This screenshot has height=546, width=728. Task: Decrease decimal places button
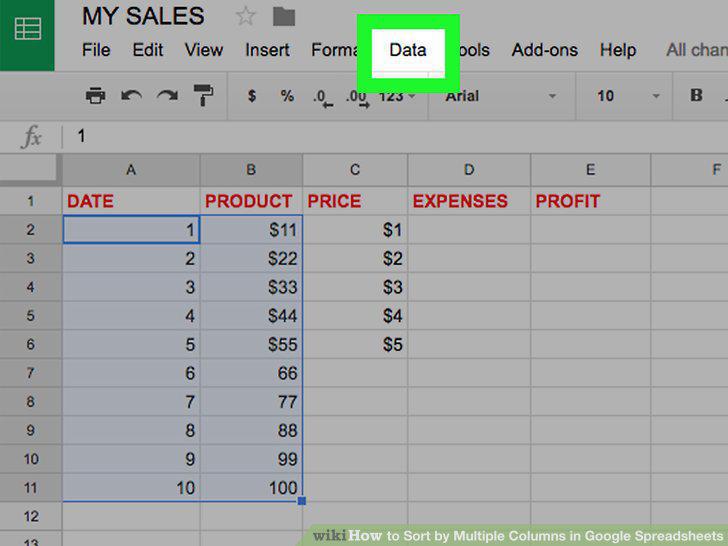tap(323, 98)
